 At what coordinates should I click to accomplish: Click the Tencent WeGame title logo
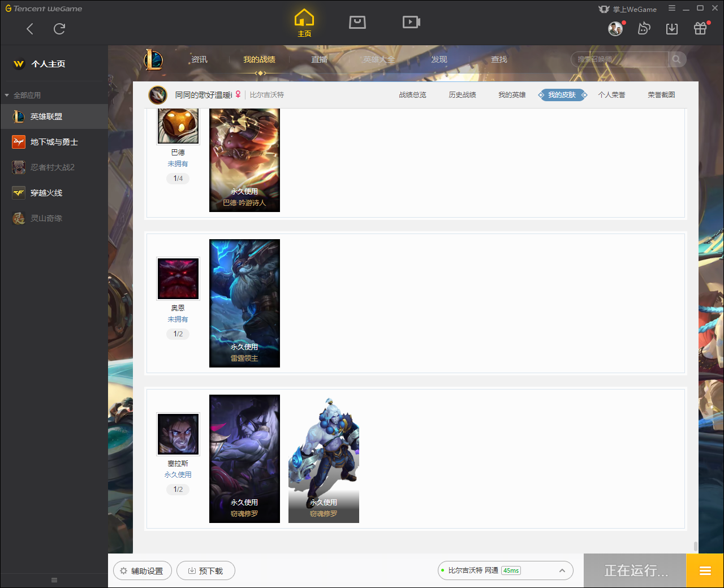(44, 8)
